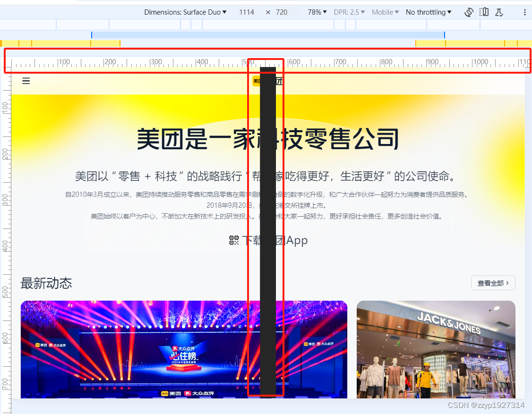
Task: Open the device toolbar more options menu
Action: 525,13
